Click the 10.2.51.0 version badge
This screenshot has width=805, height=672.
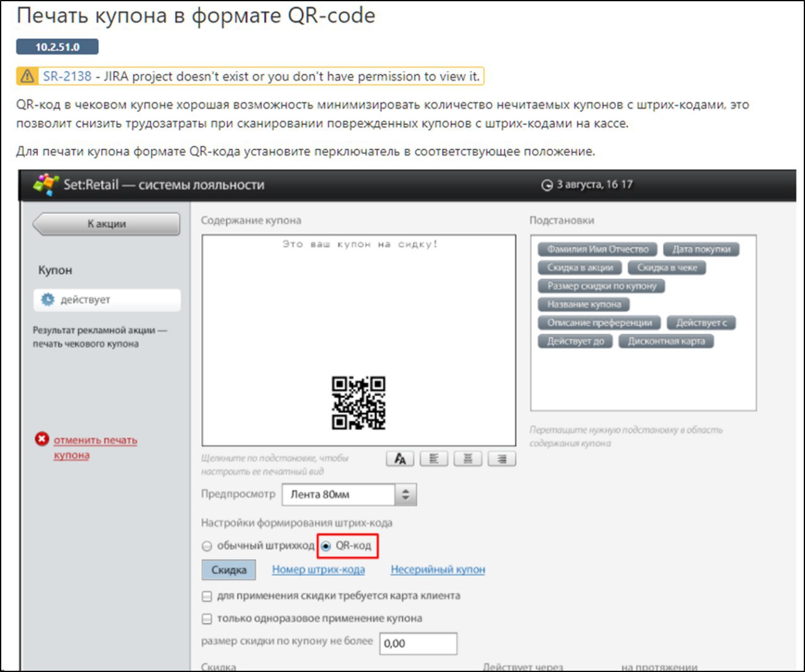coord(57,47)
